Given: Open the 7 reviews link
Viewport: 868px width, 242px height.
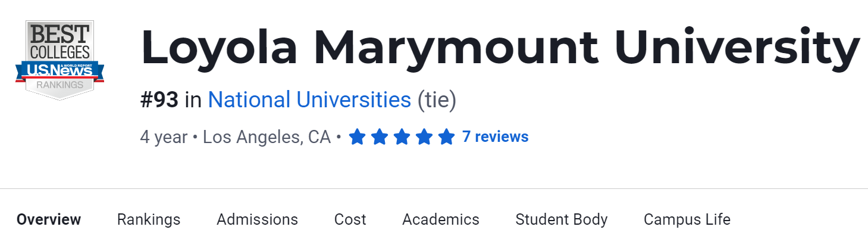Looking at the screenshot, I should 495,137.
